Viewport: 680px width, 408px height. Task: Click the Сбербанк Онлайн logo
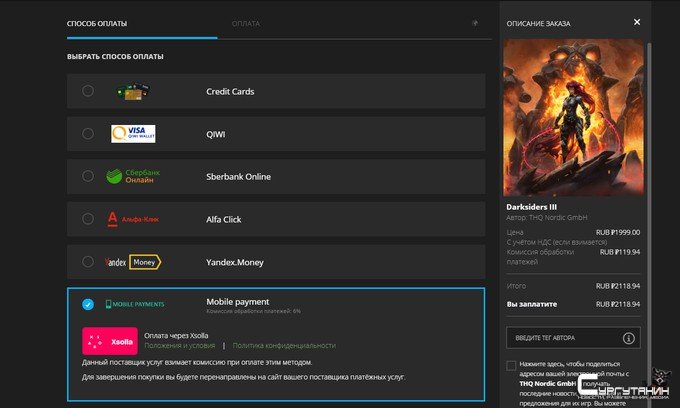[x=133, y=176]
